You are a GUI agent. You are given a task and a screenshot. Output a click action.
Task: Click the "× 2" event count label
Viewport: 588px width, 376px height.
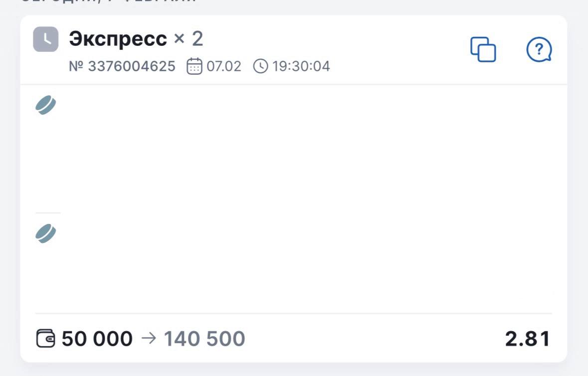click(x=188, y=39)
